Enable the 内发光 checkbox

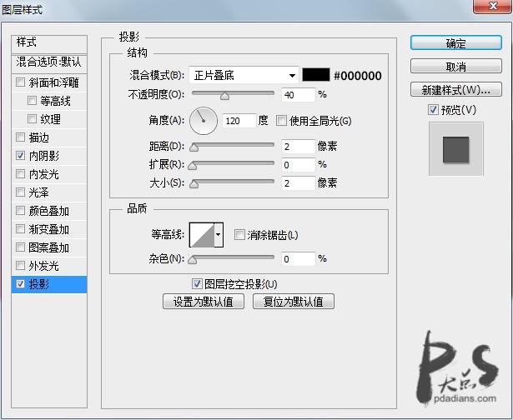[x=20, y=173]
